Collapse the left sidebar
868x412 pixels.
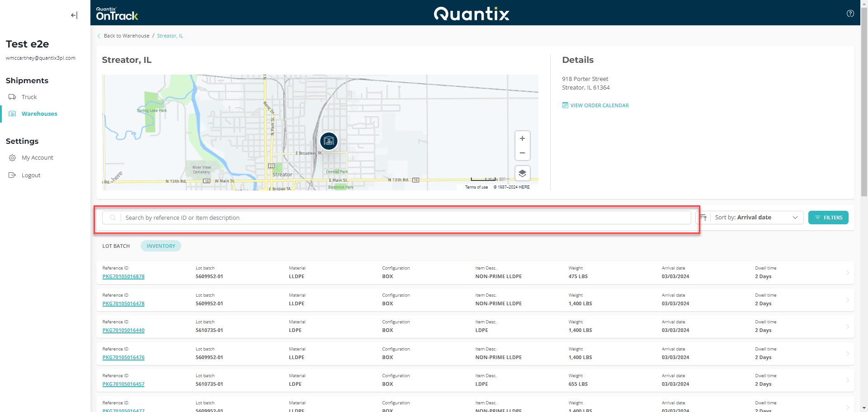(74, 15)
